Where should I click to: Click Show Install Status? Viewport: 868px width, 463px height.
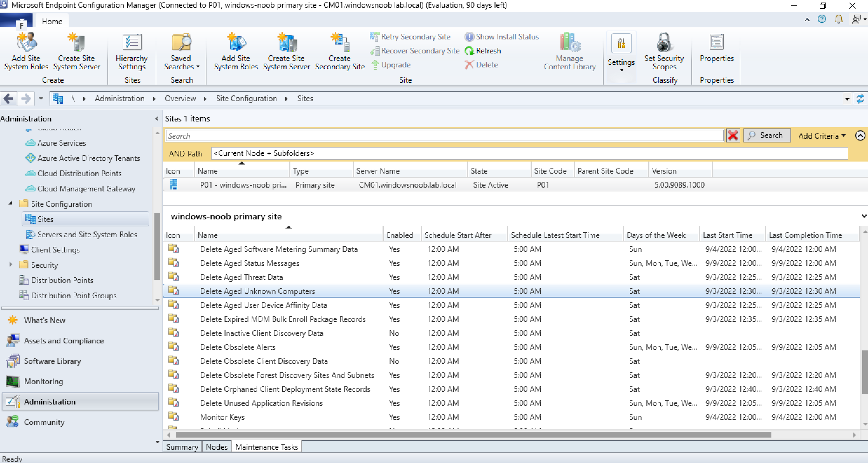pos(502,37)
